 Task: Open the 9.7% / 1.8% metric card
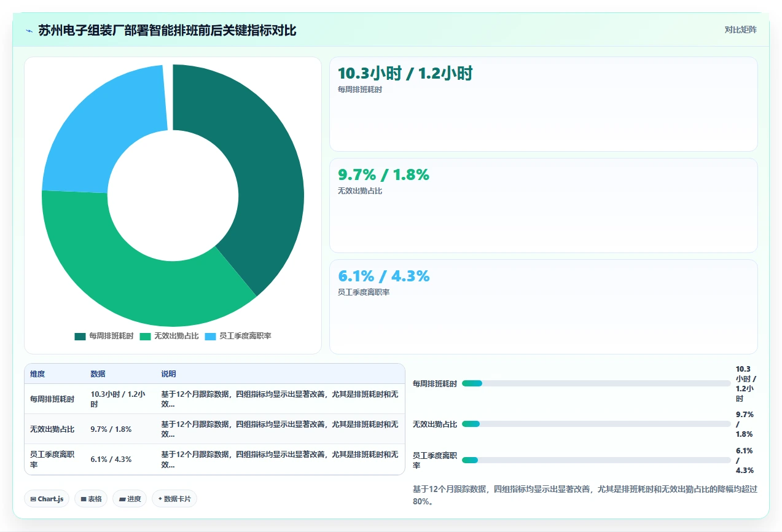point(544,205)
